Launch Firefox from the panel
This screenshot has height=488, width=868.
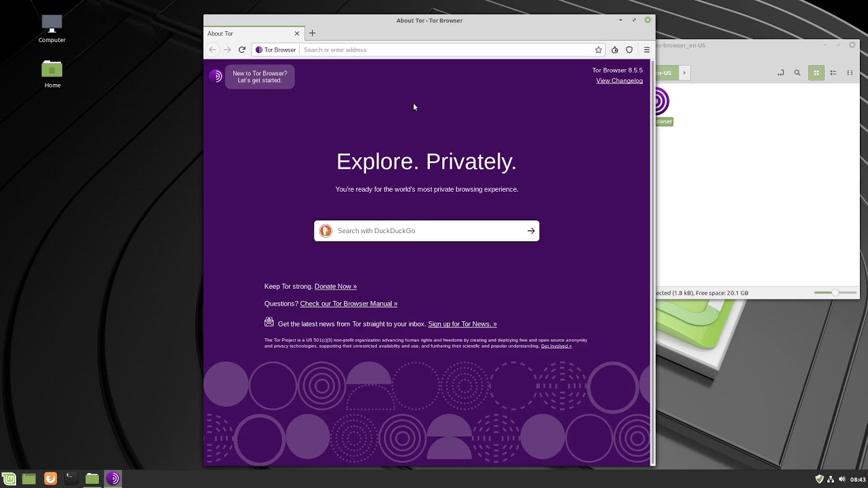point(50,479)
